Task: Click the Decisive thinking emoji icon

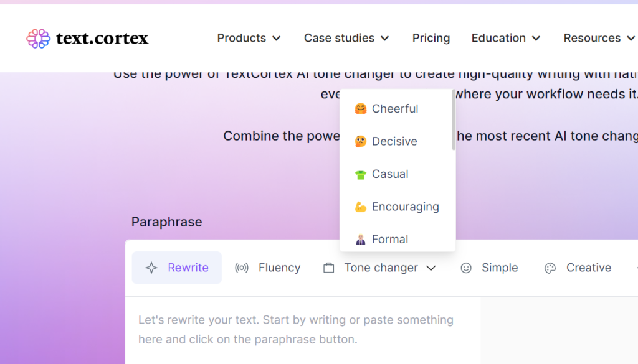Action: (x=361, y=141)
